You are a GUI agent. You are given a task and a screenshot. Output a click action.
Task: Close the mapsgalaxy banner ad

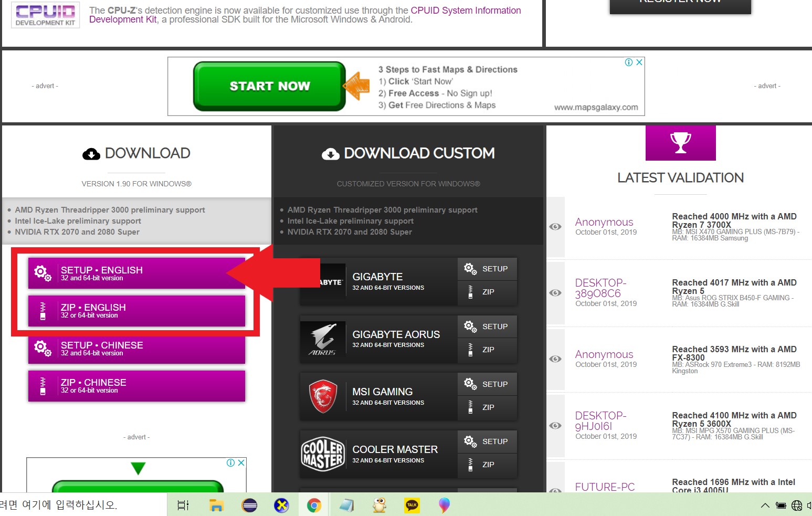click(x=639, y=62)
